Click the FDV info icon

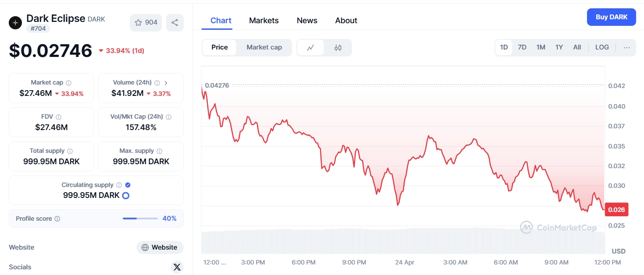pos(59,117)
